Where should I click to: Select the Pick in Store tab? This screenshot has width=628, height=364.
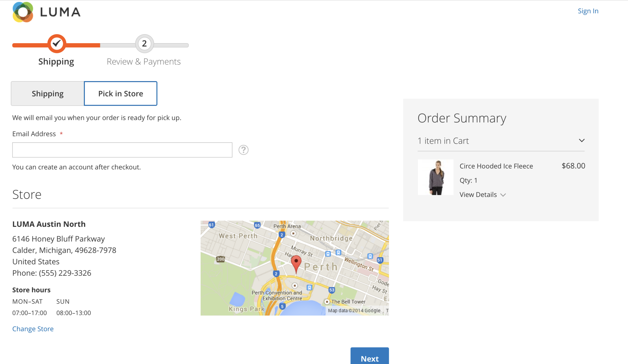120,94
